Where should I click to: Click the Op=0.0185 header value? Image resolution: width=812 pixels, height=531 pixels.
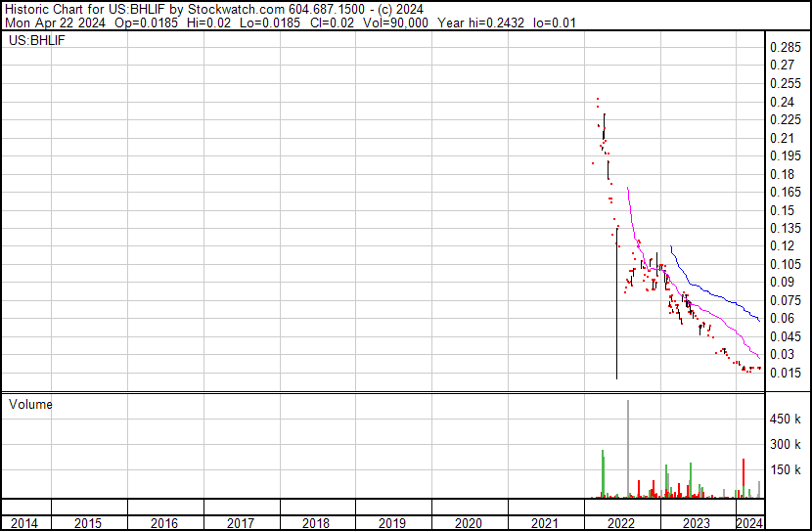146,22
